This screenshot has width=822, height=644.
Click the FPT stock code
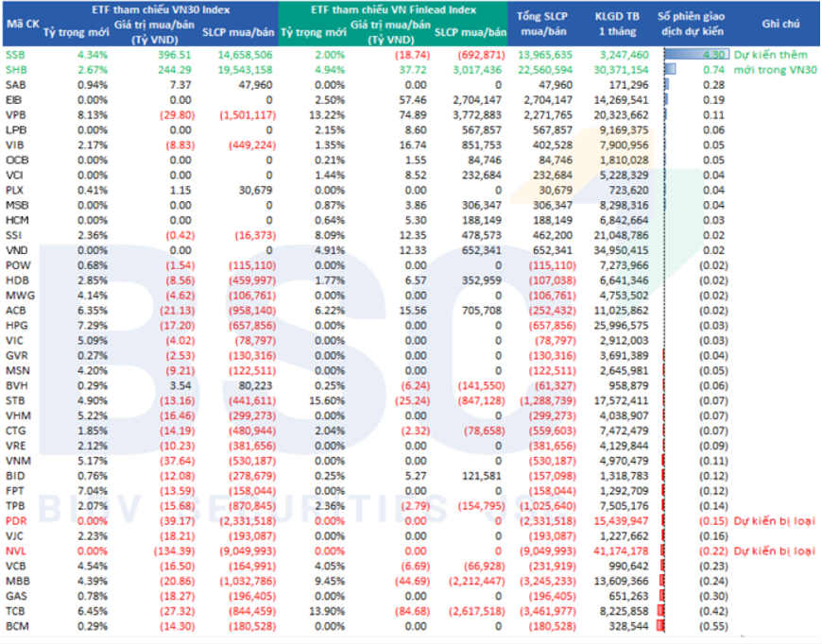(x=15, y=491)
